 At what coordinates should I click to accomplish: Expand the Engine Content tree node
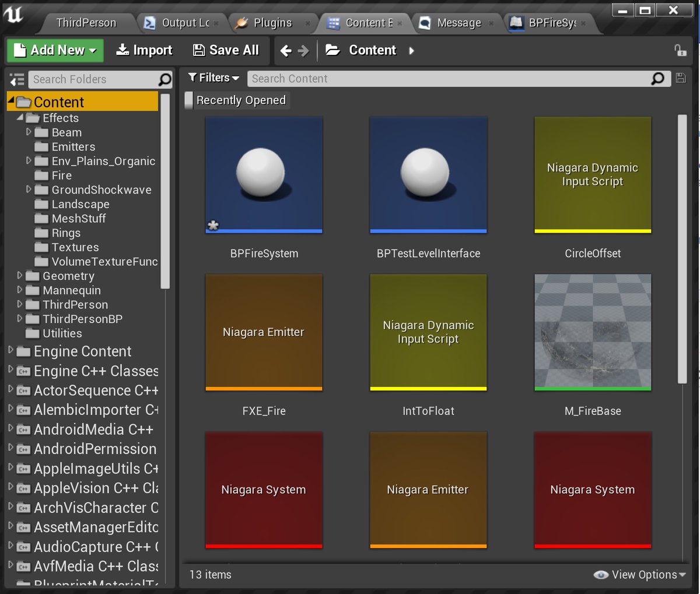10,350
